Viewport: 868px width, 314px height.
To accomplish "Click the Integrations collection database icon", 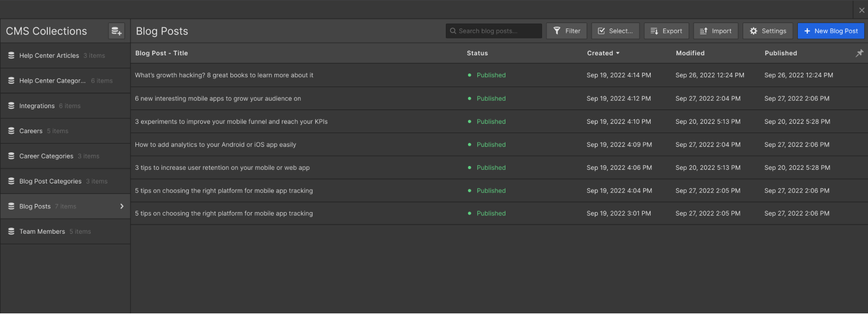I will (x=11, y=106).
